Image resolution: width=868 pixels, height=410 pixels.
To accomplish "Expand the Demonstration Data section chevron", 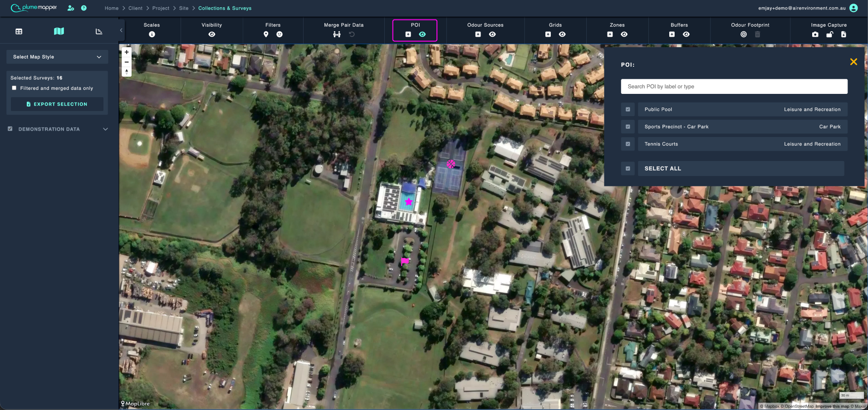I will point(106,129).
